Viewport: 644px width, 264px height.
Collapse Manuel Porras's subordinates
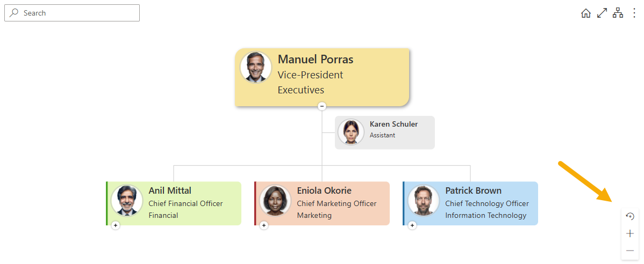(x=322, y=106)
